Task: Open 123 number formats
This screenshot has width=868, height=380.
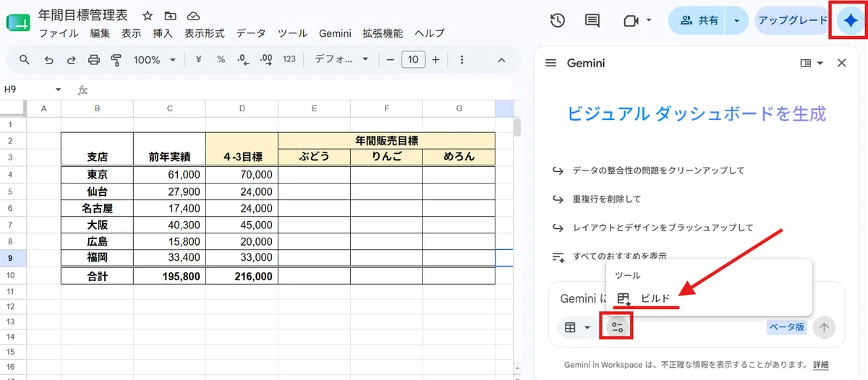Action: [289, 60]
